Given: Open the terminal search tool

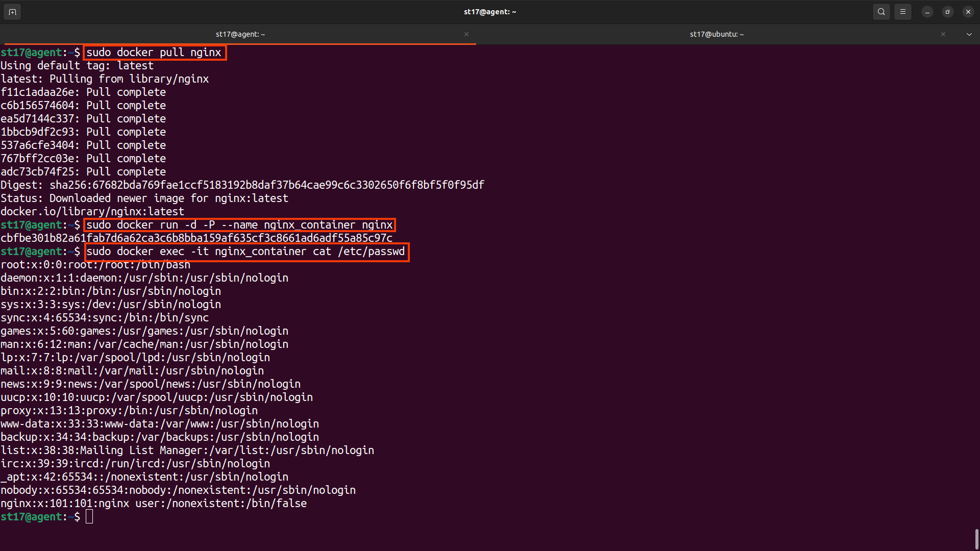Looking at the screenshot, I should [881, 12].
